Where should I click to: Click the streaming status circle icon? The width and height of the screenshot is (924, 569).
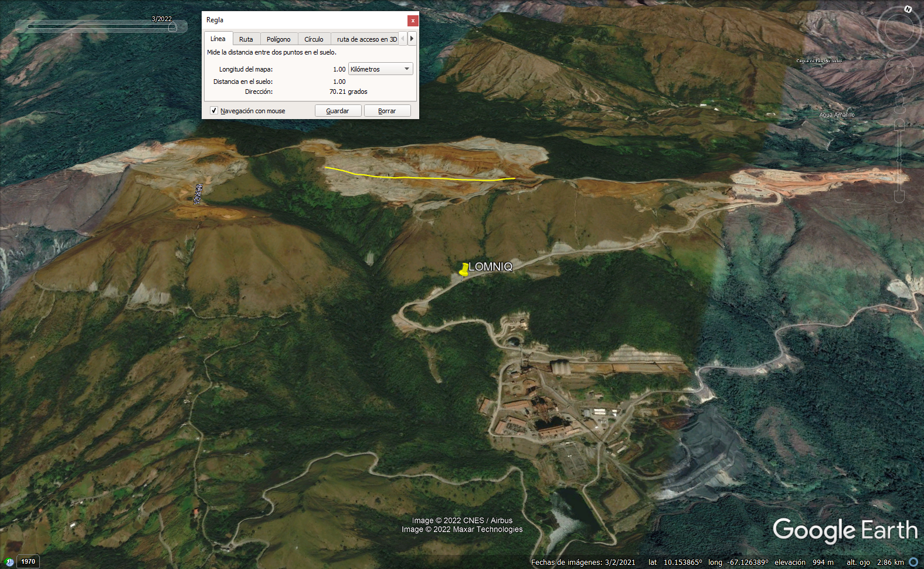[x=913, y=562]
